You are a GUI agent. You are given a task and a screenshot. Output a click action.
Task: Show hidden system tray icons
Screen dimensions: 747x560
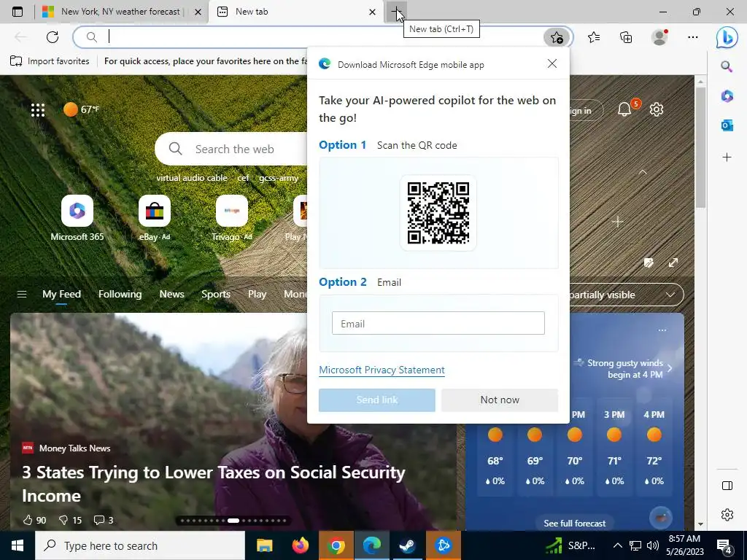pos(617,545)
